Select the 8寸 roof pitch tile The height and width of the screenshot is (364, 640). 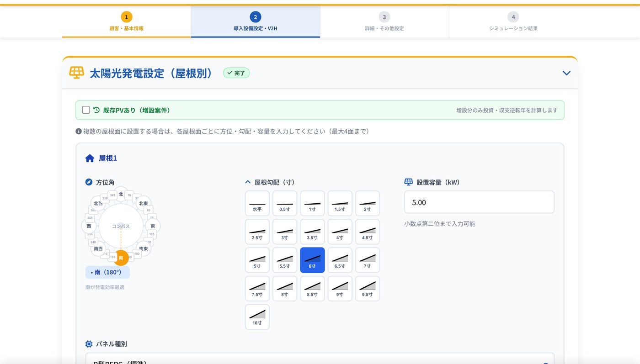285,288
